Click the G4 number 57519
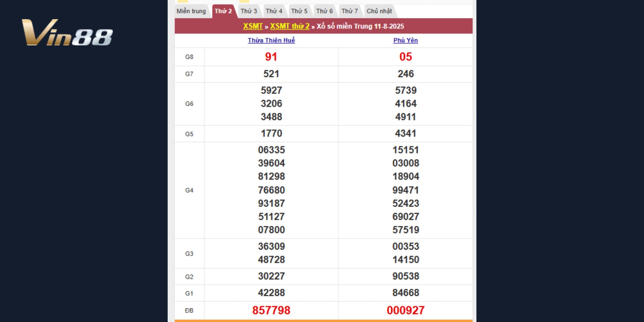Viewport: 644px width, 322px height. pyautogui.click(x=406, y=230)
